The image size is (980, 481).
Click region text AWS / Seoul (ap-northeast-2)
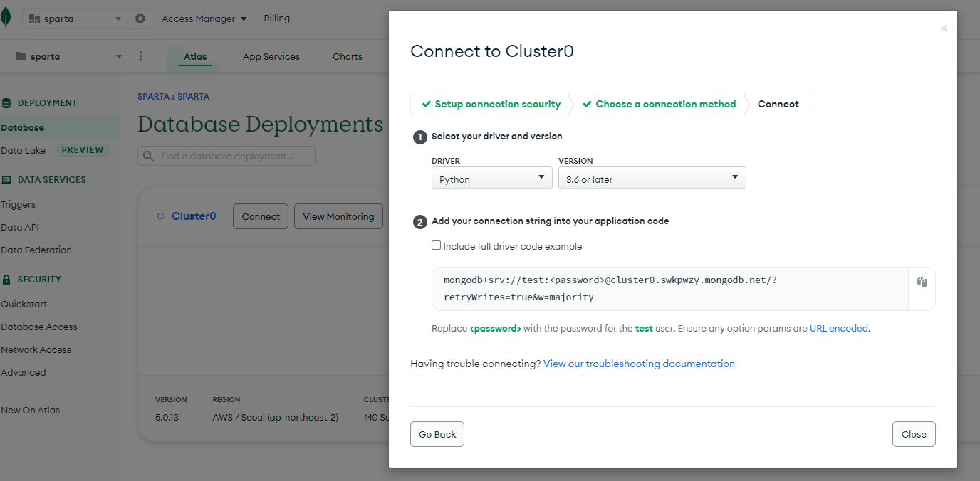click(275, 418)
